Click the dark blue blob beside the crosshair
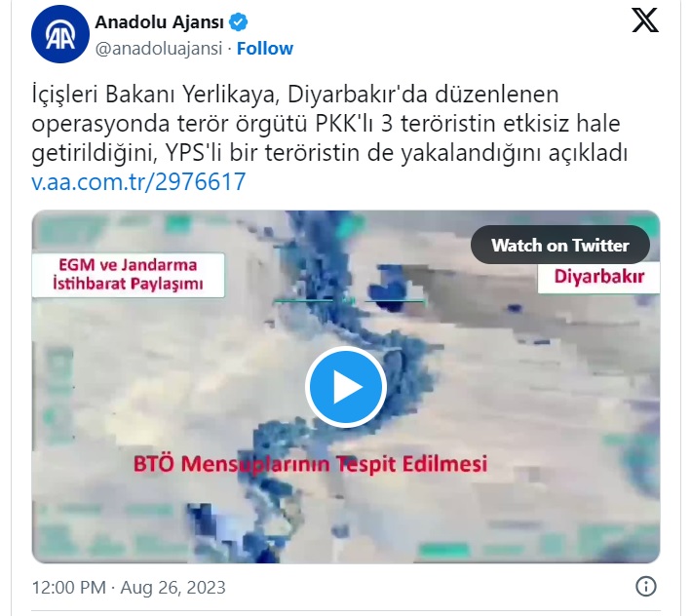The image size is (691, 616). [x=388, y=289]
